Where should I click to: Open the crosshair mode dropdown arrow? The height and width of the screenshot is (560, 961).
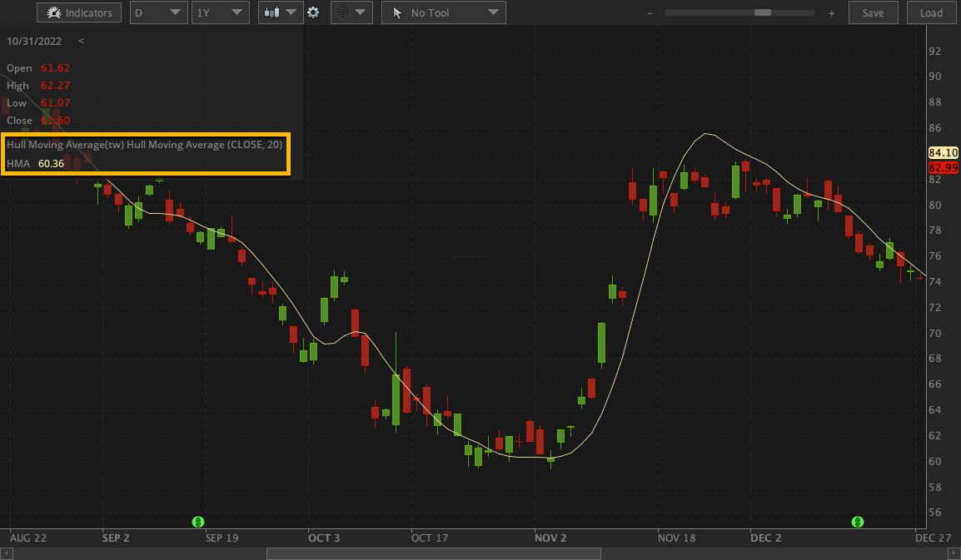(x=361, y=12)
